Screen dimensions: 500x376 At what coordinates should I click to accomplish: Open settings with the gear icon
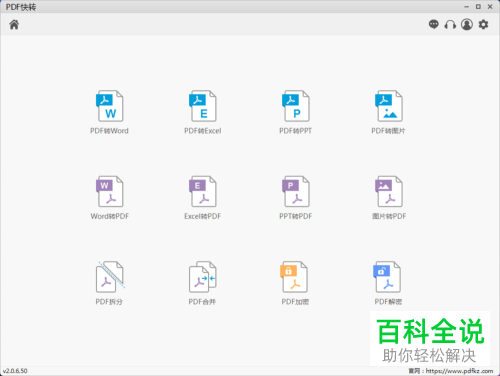483,24
